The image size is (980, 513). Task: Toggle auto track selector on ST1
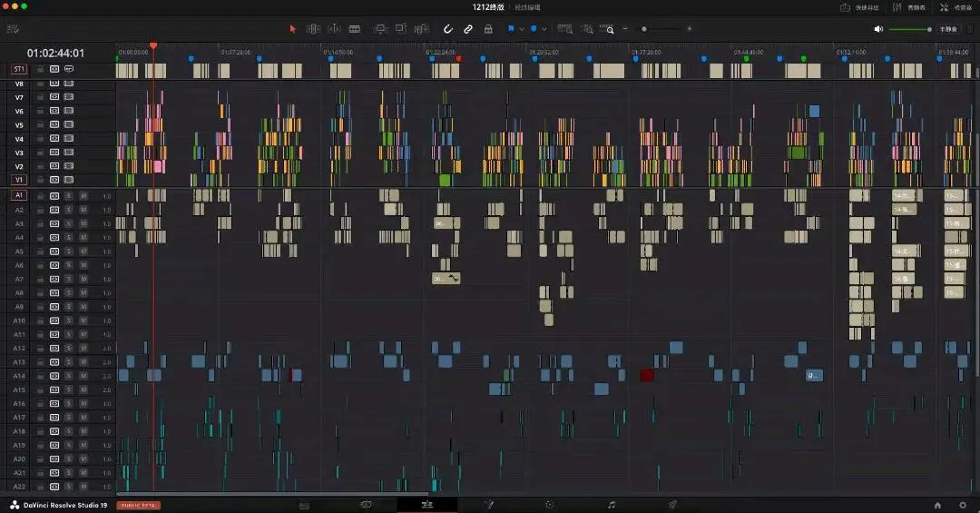coord(54,69)
